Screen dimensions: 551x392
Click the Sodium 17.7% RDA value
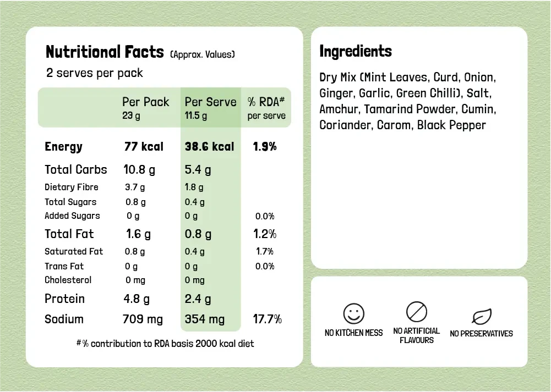[x=267, y=319]
